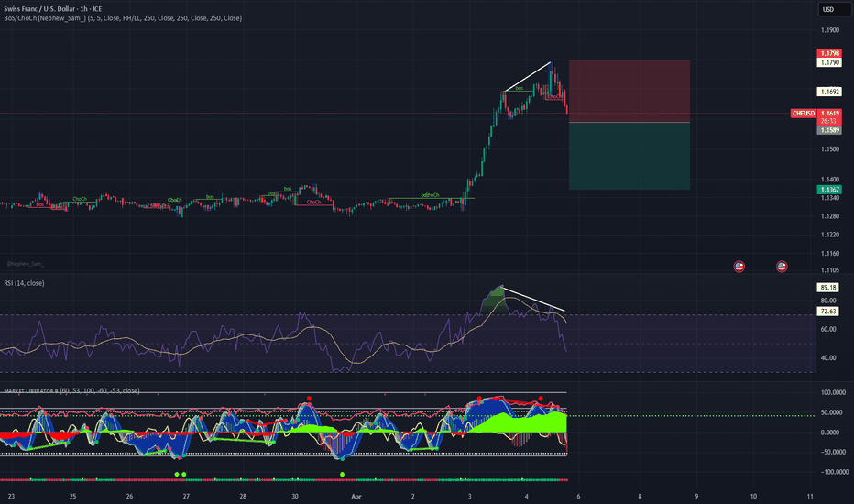Click the 100.0000 Market Liberator scale label

[833, 392]
